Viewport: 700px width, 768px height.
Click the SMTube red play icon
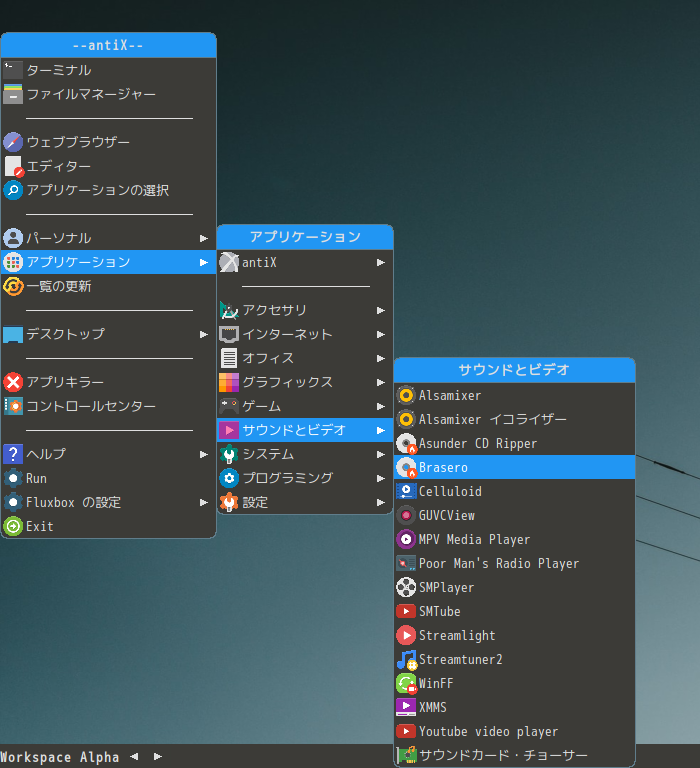[406, 611]
